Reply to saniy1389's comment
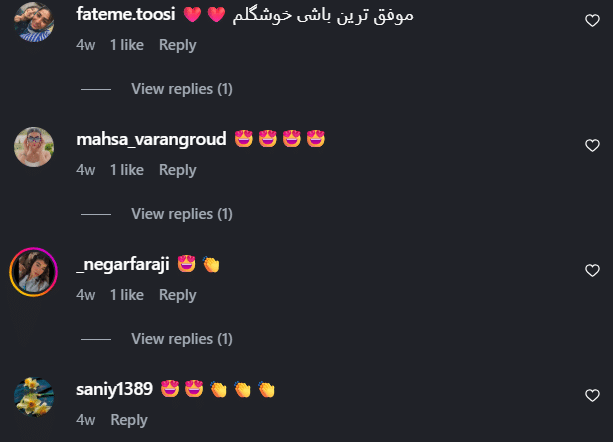The image size is (613, 442). point(129,420)
